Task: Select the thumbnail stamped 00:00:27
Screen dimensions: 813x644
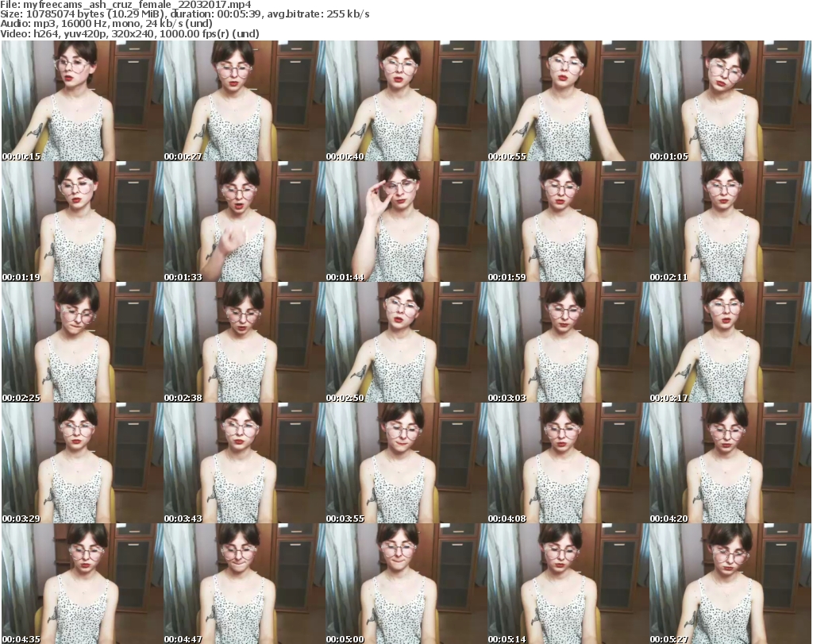Action: tap(245, 101)
